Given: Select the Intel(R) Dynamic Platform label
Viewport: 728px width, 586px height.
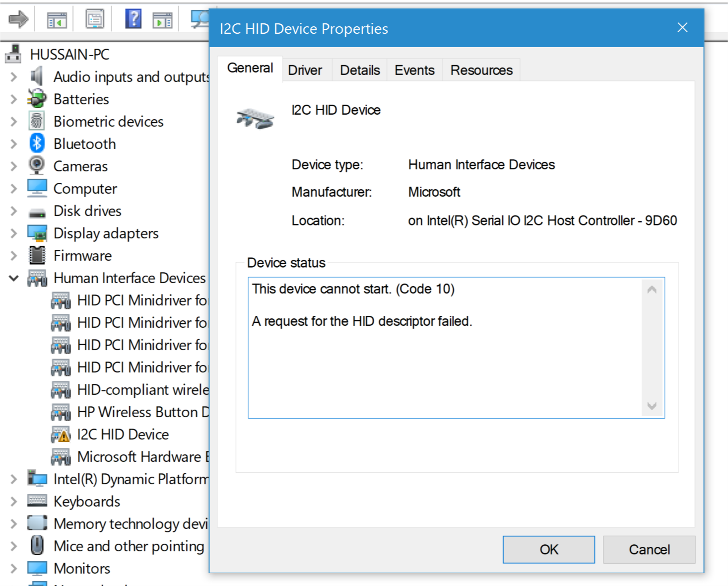Looking at the screenshot, I should (131, 479).
